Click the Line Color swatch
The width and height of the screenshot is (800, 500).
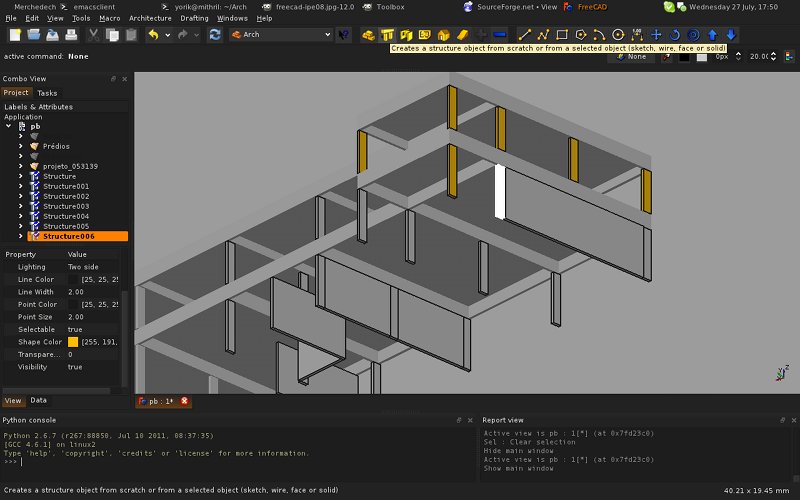73,280
